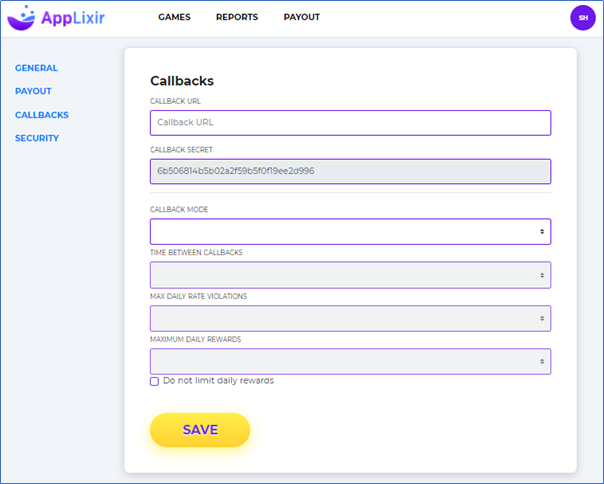
Task: Select GENERAL in the left sidebar
Action: (x=36, y=68)
